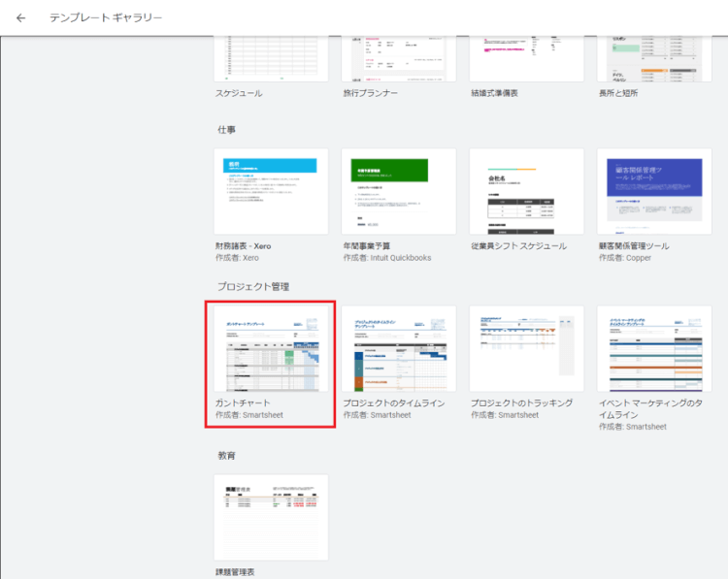Click the プロジェクトのトラッキング title label
This screenshot has height=579, width=728.
click(521, 402)
